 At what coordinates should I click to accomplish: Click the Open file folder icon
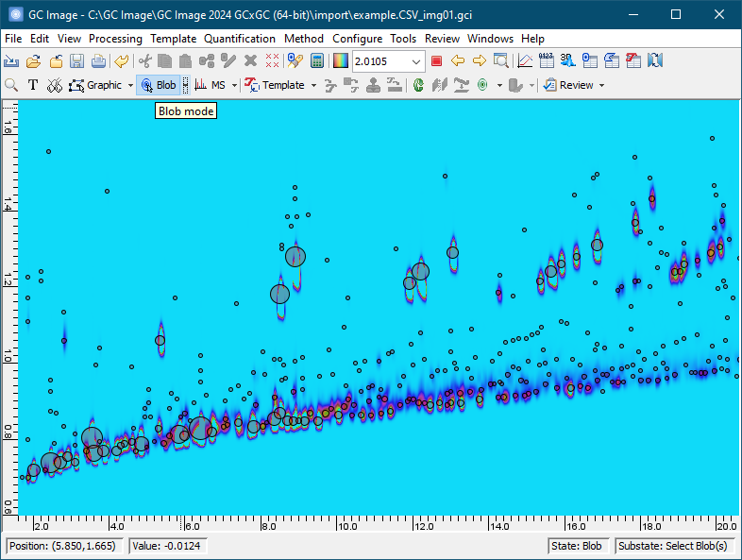33,61
